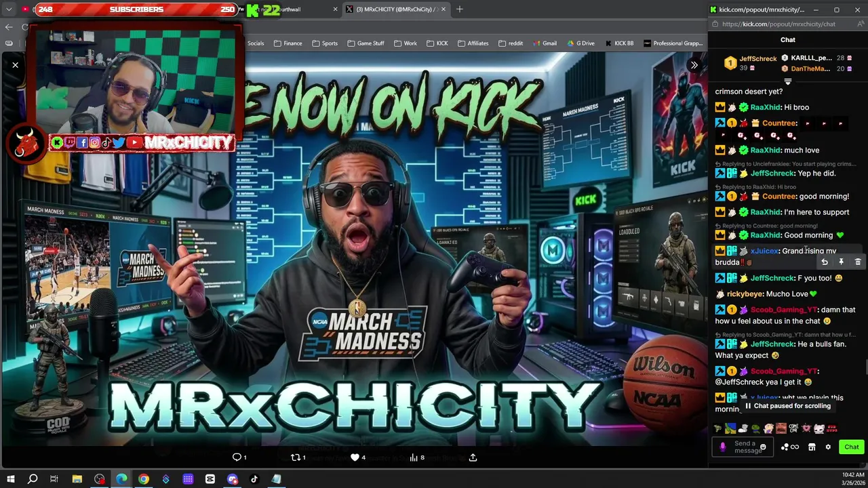
Task: Open the emoji picker in message box
Action: tap(763, 447)
